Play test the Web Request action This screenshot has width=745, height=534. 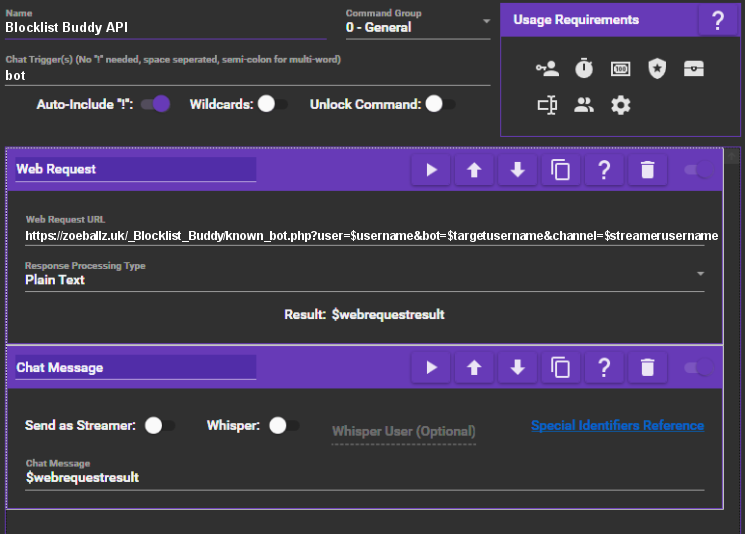(431, 170)
